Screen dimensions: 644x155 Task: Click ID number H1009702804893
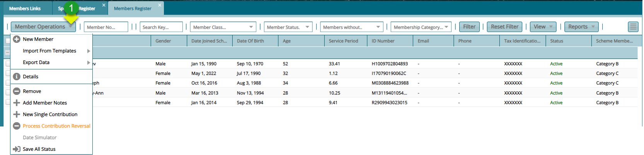(x=390, y=64)
